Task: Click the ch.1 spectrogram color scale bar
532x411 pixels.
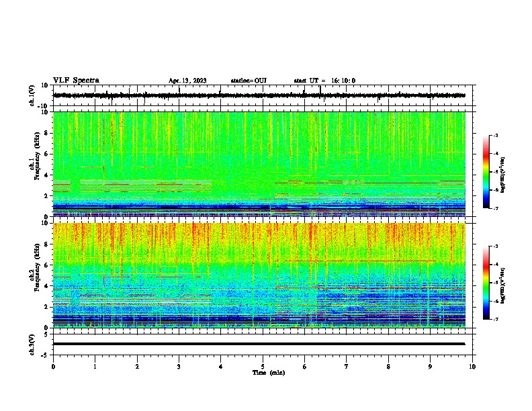Action: (486, 171)
